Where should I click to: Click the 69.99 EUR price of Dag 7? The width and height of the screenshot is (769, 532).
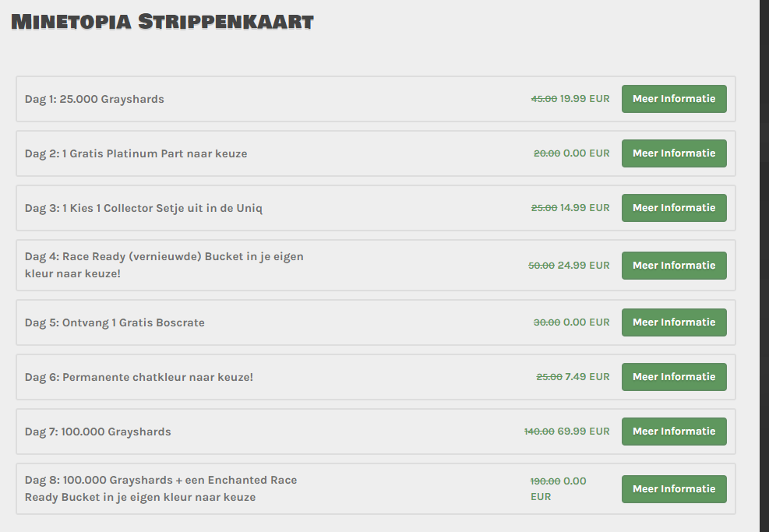pyautogui.click(x=583, y=432)
